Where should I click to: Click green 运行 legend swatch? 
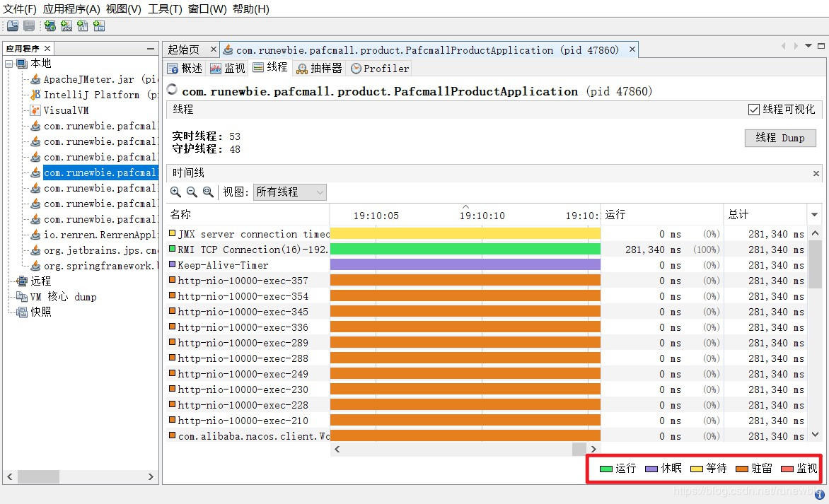point(606,469)
